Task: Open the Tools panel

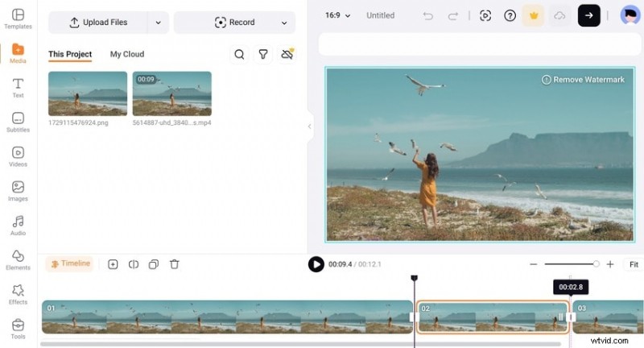Action: click(x=18, y=329)
